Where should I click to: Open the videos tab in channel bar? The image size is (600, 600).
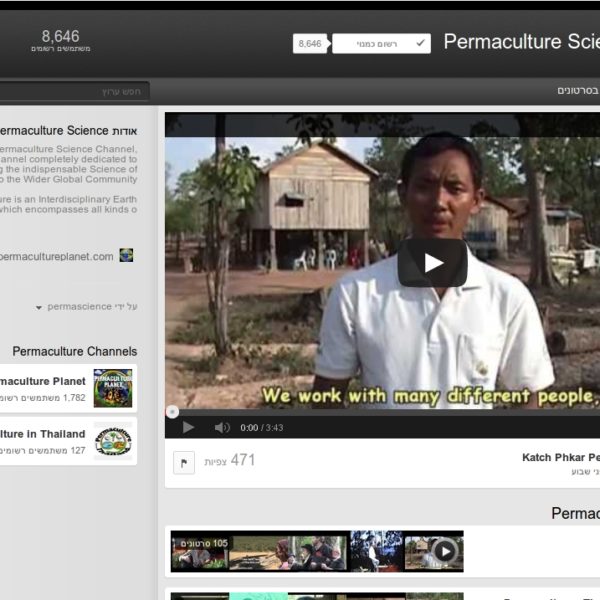click(578, 91)
